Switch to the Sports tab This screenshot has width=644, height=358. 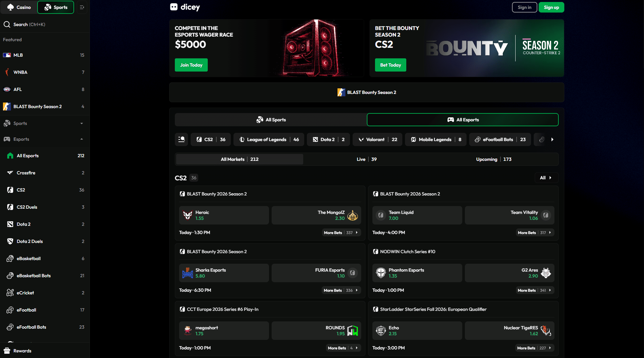(x=56, y=7)
